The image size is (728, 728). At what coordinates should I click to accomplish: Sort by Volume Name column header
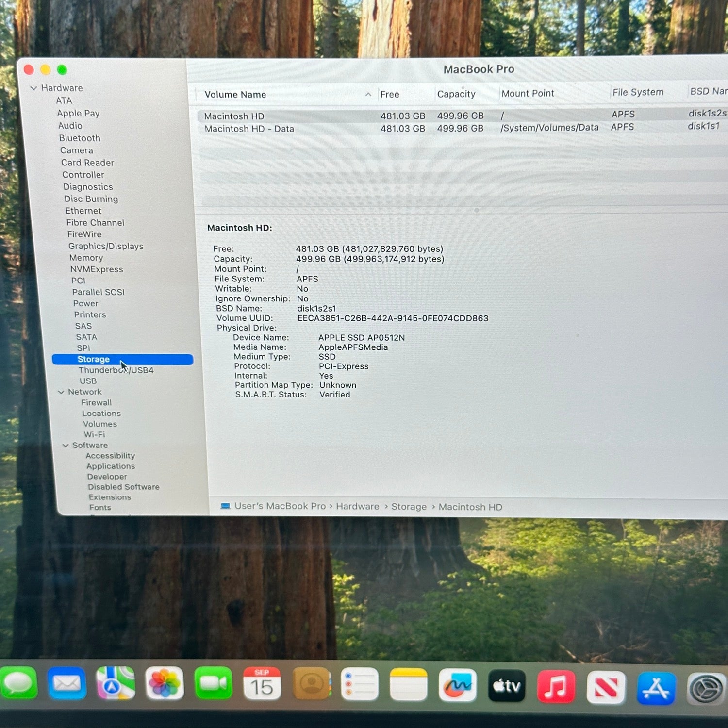pyautogui.click(x=235, y=95)
